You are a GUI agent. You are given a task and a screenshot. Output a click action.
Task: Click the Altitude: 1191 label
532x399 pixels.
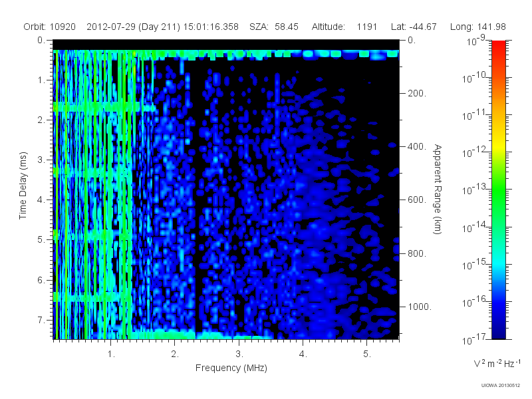click(x=344, y=27)
